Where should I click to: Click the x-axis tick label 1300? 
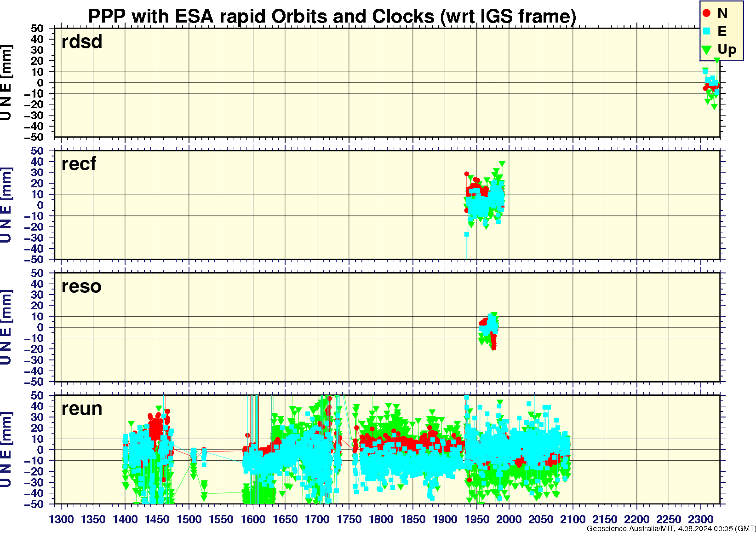coord(61,519)
